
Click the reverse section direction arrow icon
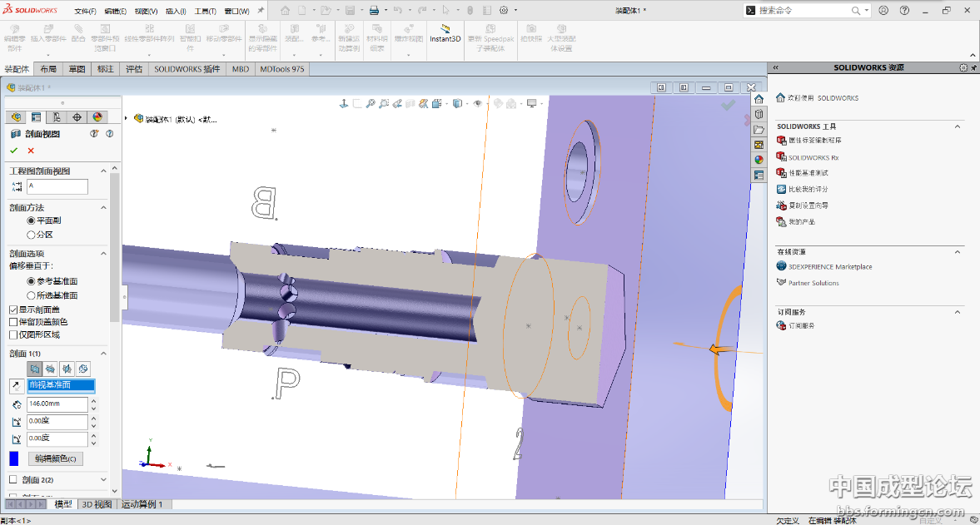click(17, 385)
